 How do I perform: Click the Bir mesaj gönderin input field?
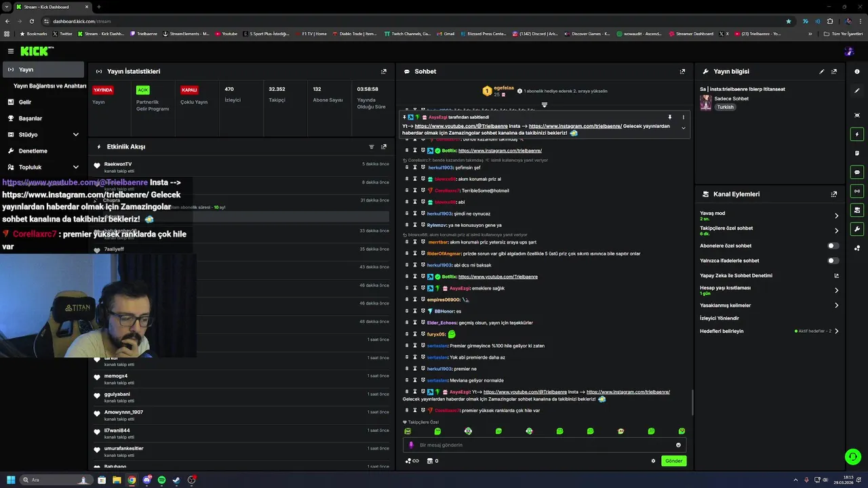point(544,445)
